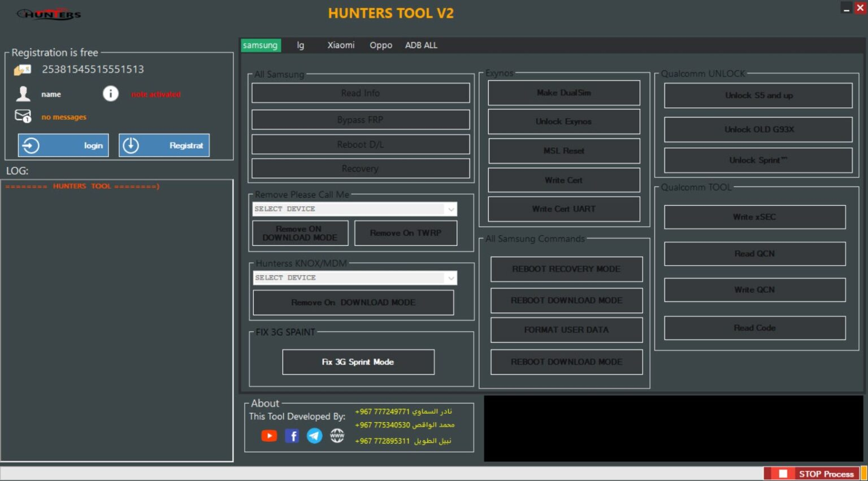This screenshot has height=481, width=868.
Task: Click Read Code button
Action: 755,328
